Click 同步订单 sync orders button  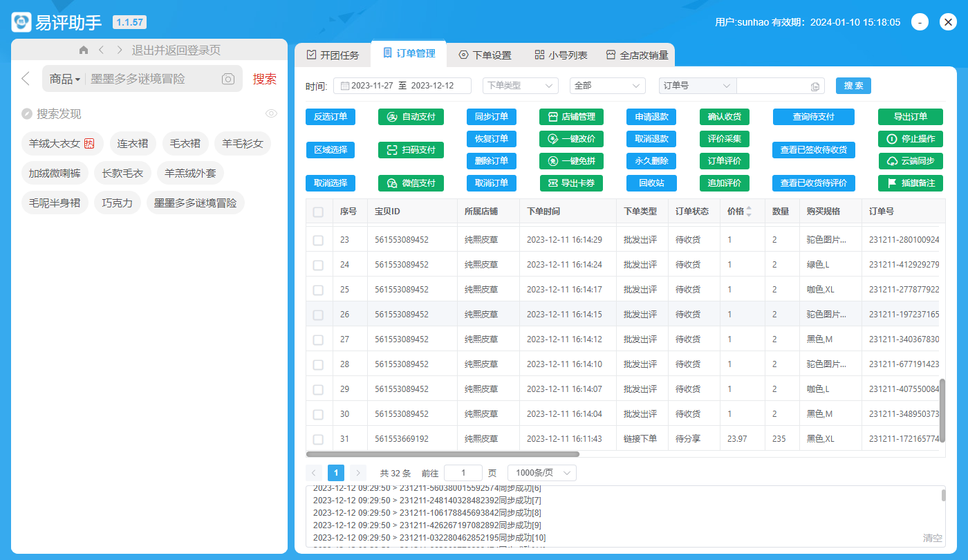[x=492, y=117]
